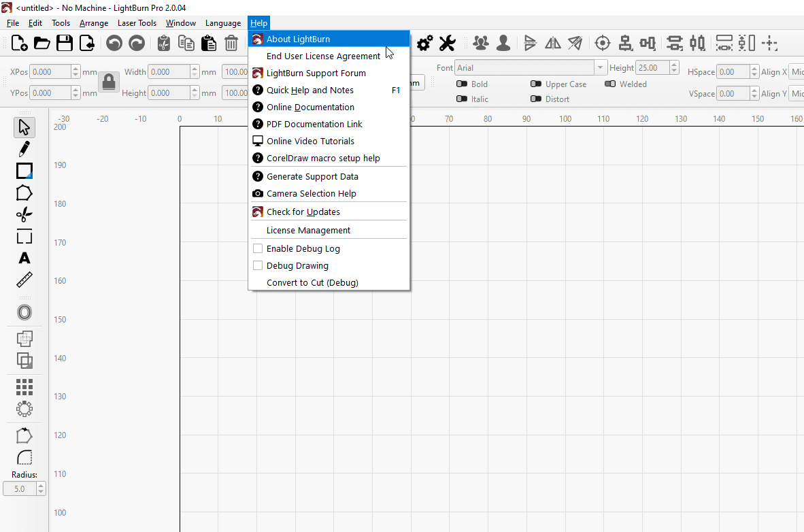Image resolution: width=804 pixels, height=532 pixels.
Task: Select the Draw Lines pencil tool
Action: pyautogui.click(x=24, y=149)
